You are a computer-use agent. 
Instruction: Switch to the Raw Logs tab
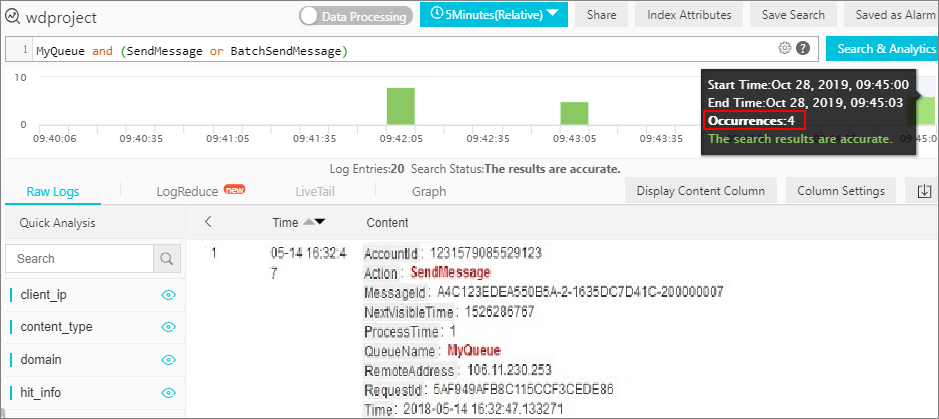click(x=53, y=192)
